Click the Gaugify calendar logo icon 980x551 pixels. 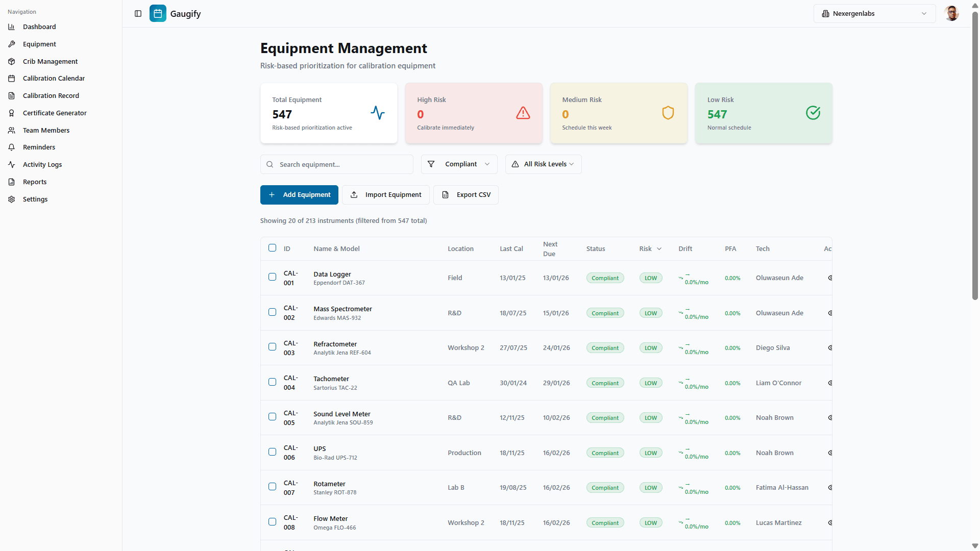[158, 14]
